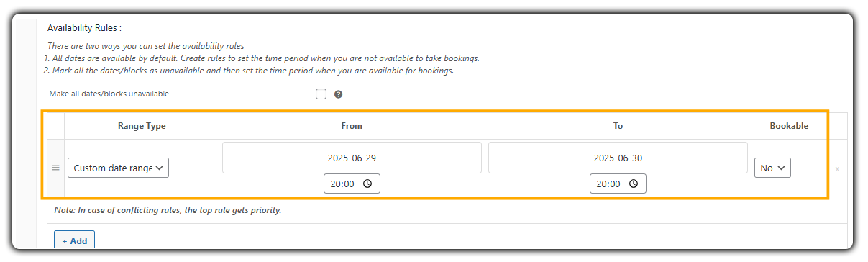The image size is (868, 262).
Task: Click the + Add rule button
Action: pyautogui.click(x=75, y=240)
